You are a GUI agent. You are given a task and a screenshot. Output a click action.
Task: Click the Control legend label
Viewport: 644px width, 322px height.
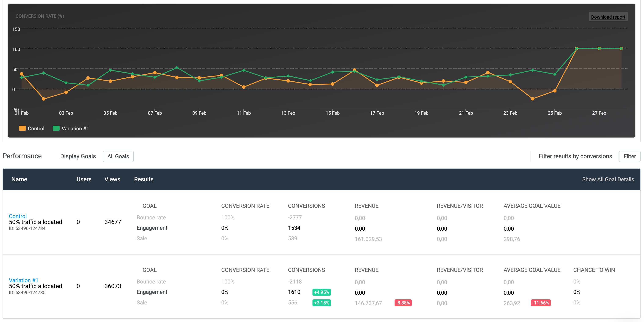click(36, 128)
